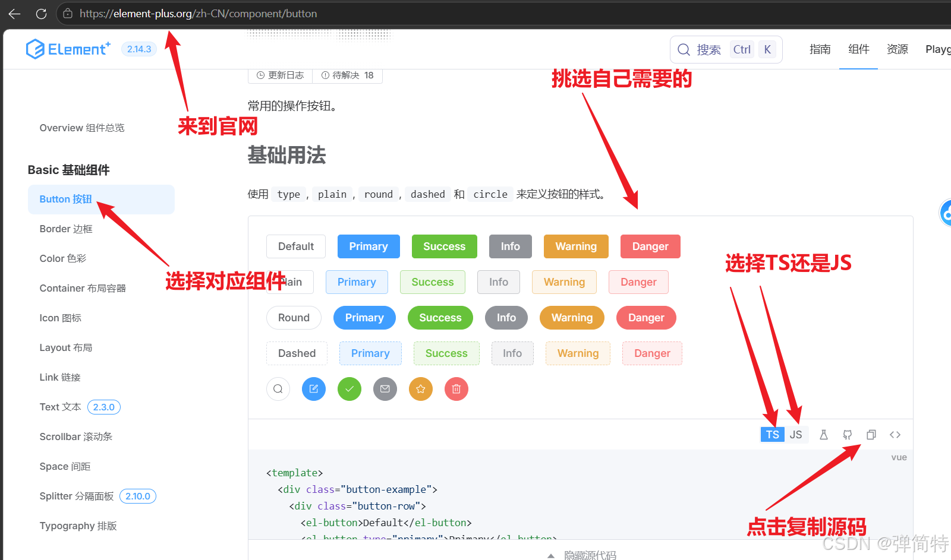951x560 pixels.
Task: Go back with the browser back arrow
Action: (15, 14)
